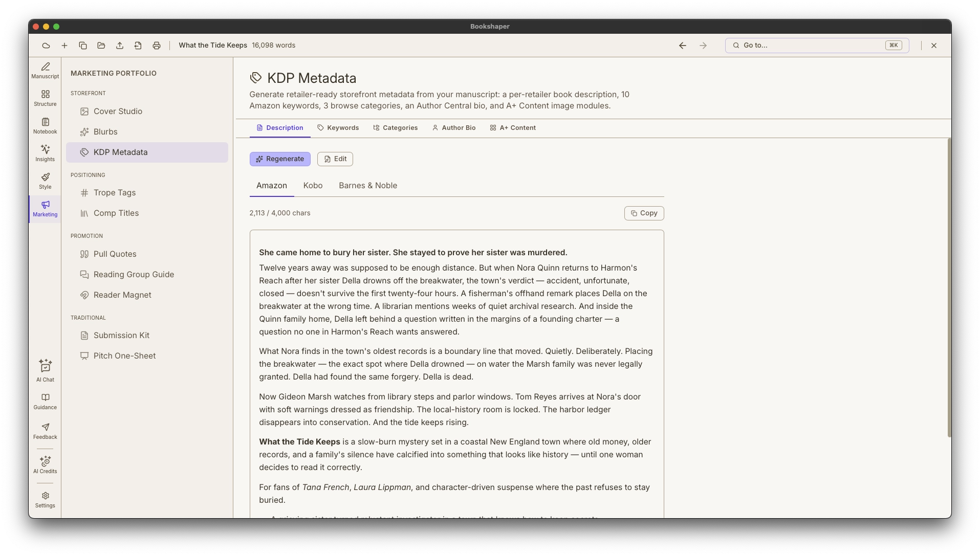Click the Regenerate button

pos(280,159)
